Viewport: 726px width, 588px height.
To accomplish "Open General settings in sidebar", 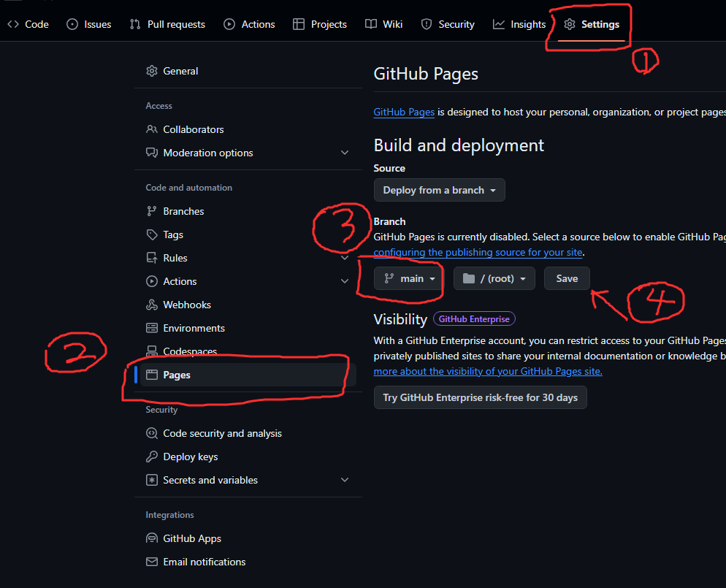I will (248, 71).
